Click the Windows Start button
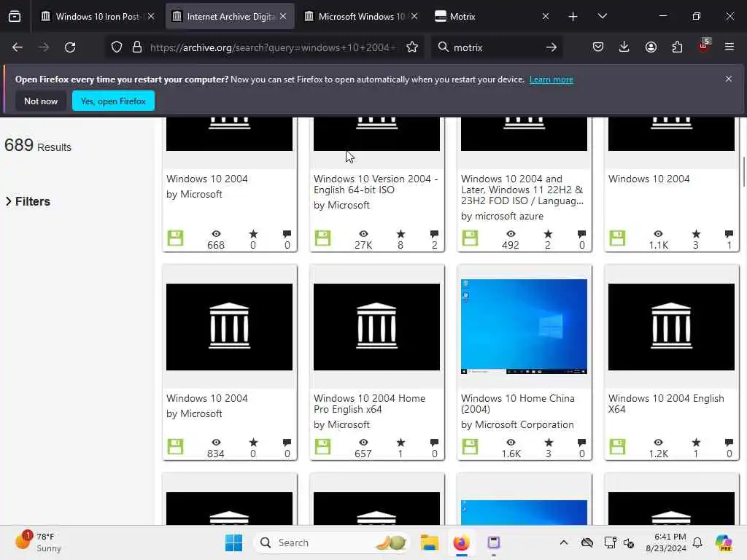747x560 pixels. [x=233, y=542]
